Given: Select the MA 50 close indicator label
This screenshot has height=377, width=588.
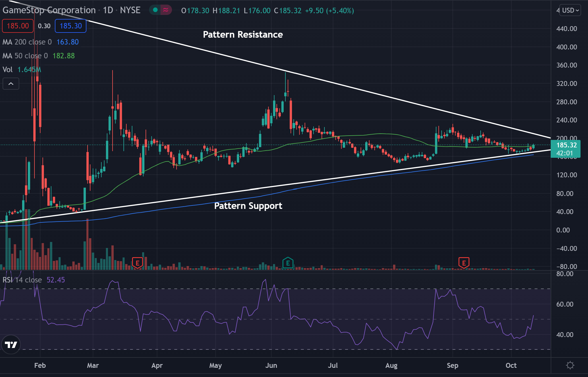Looking at the screenshot, I should click(25, 56).
